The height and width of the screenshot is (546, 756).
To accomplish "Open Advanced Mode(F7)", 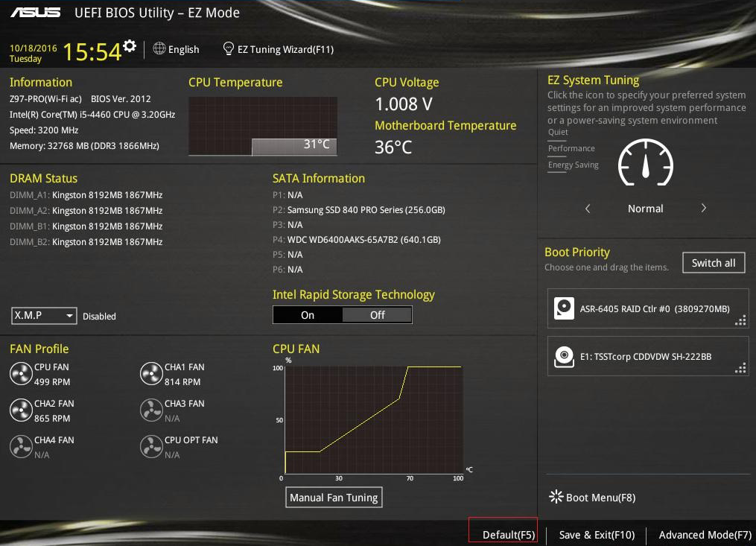I will point(705,534).
